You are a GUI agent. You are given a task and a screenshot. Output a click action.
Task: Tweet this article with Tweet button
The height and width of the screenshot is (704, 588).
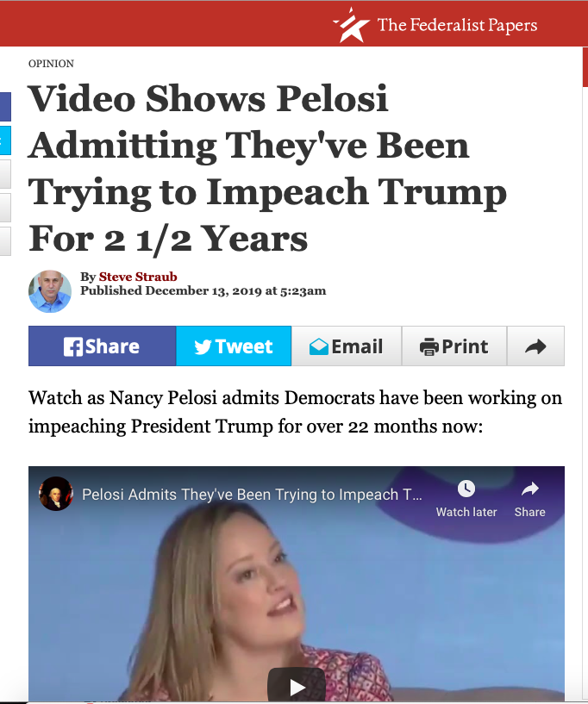tap(234, 346)
